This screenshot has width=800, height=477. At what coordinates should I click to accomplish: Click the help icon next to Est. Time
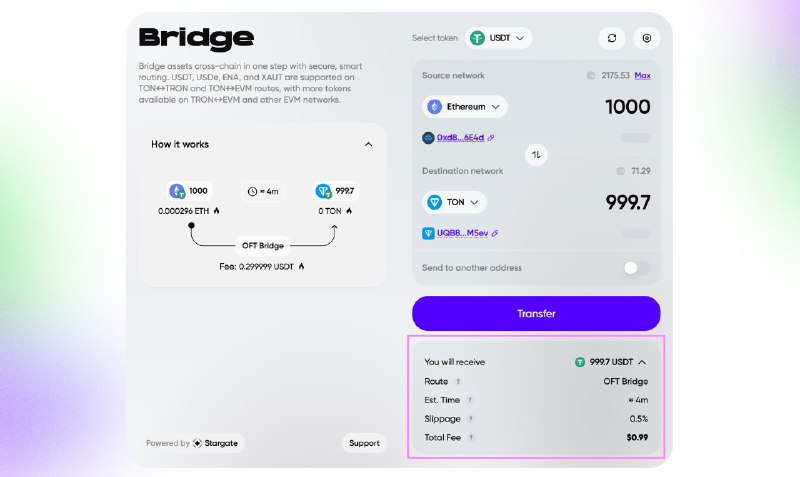[470, 400]
